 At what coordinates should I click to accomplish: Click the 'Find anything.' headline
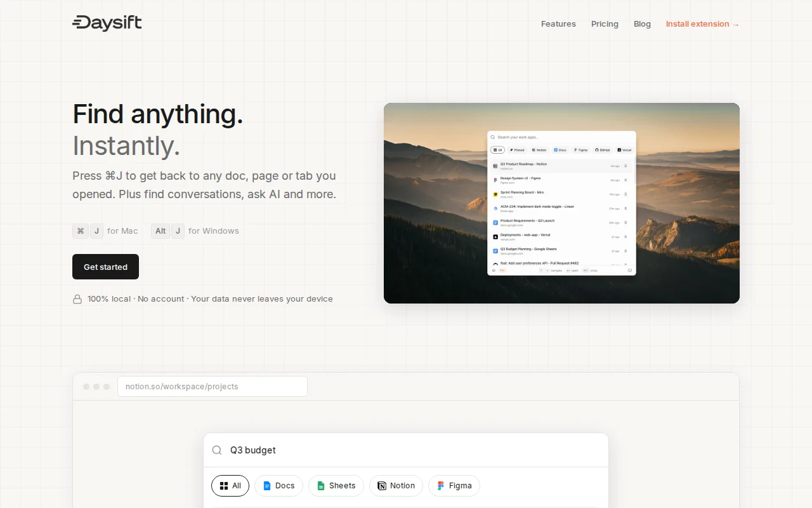coord(158,114)
